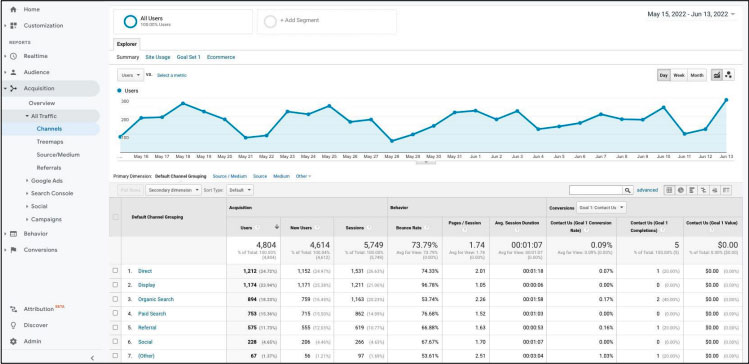Open Discover lightbulb in sidebar

13,325
